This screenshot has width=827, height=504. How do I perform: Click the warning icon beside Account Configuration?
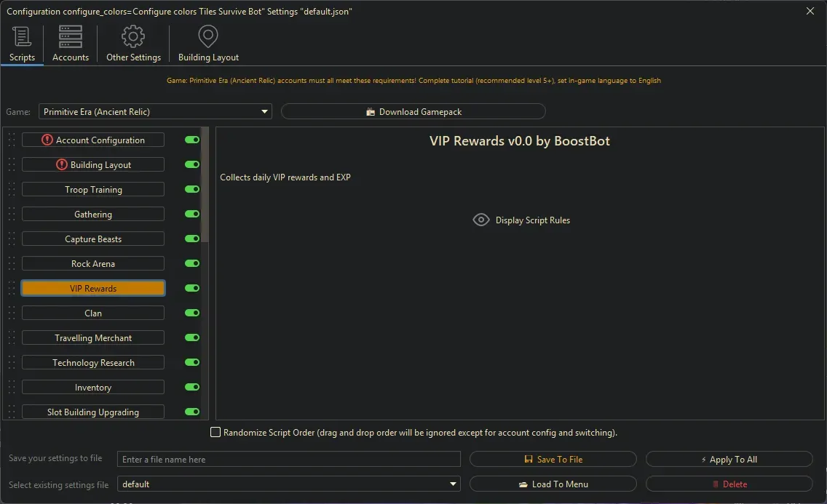coord(48,139)
